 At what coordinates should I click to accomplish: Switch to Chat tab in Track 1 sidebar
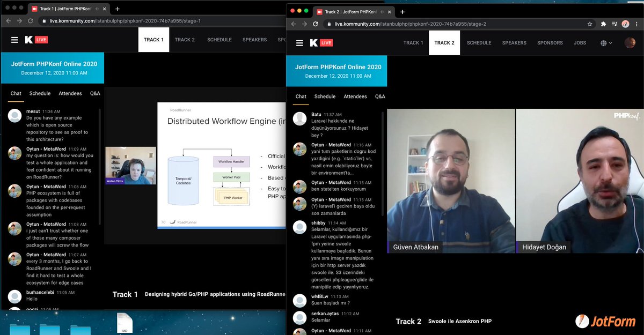click(16, 93)
